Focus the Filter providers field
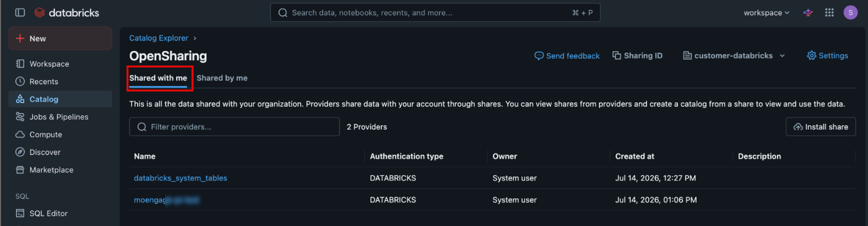868x226 pixels. pos(234,127)
